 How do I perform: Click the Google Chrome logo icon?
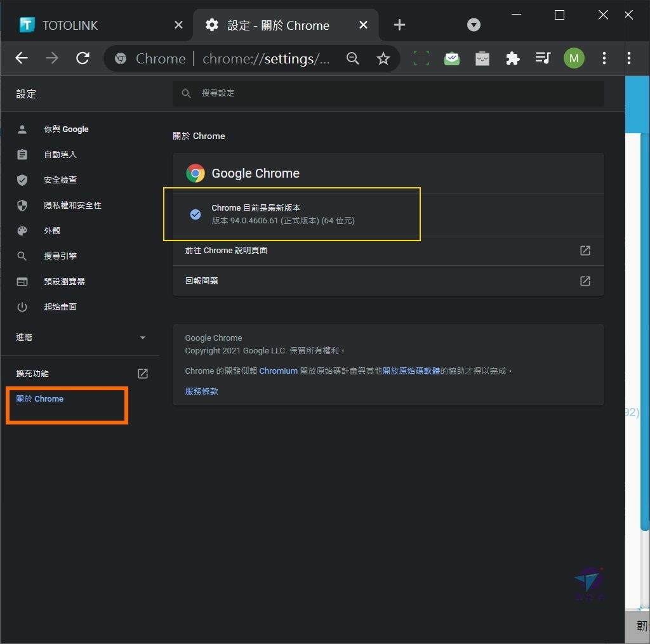point(196,173)
